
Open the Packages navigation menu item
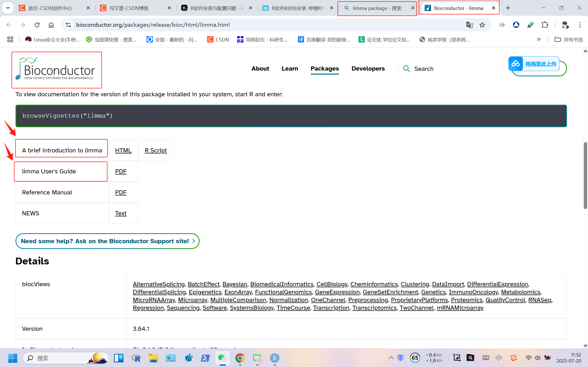tap(325, 69)
